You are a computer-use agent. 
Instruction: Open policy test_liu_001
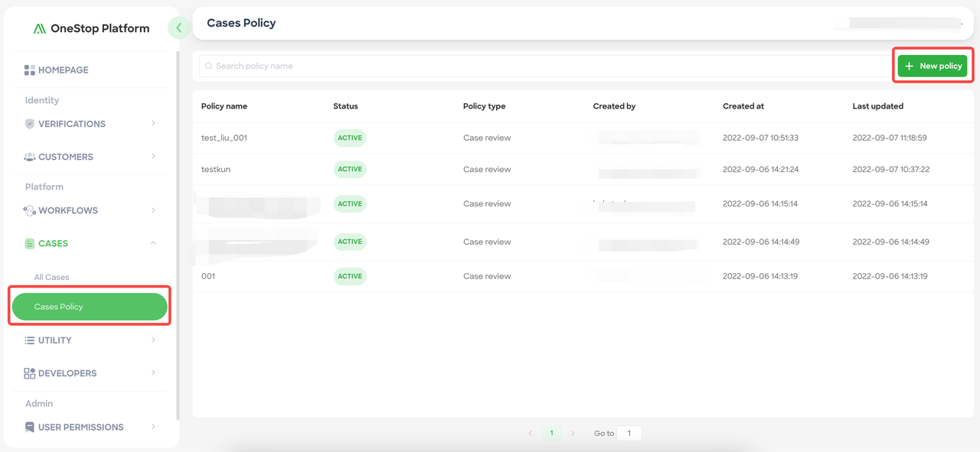click(224, 138)
